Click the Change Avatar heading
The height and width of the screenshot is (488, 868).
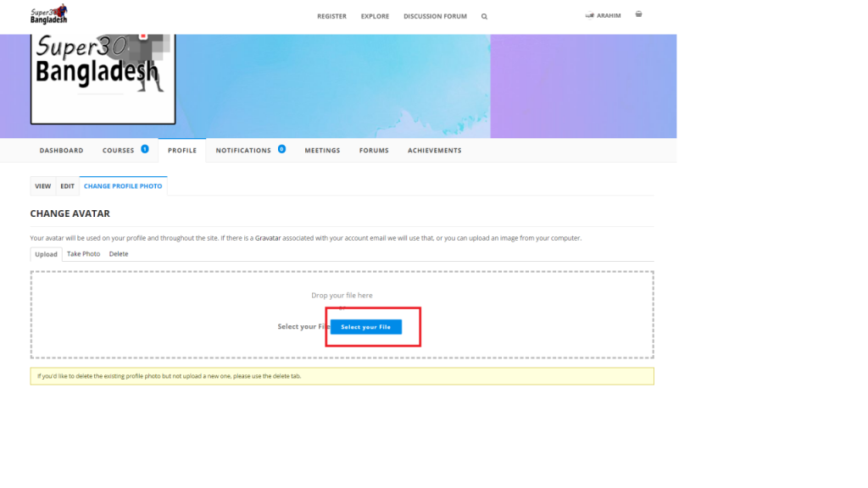70,213
